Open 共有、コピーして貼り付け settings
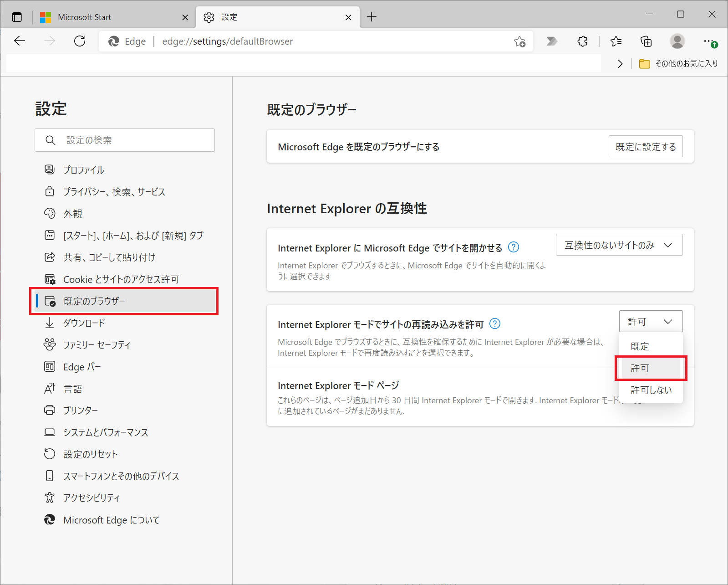 (x=125, y=257)
